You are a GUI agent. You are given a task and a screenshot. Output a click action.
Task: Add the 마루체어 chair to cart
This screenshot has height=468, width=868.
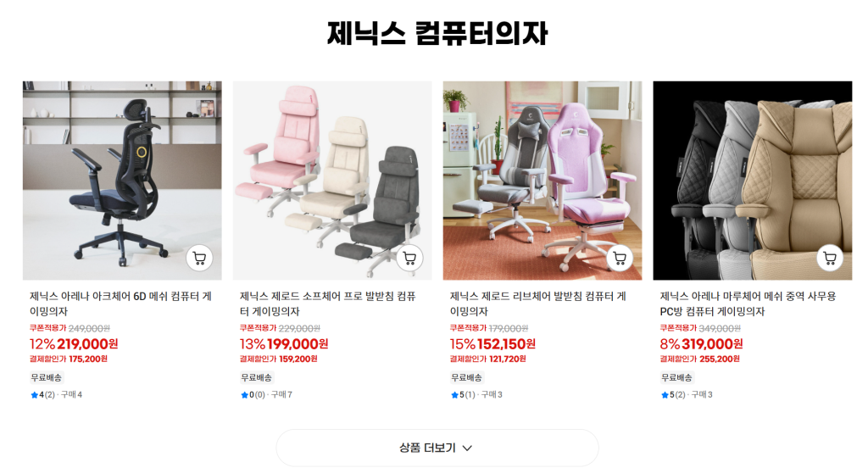(830, 258)
